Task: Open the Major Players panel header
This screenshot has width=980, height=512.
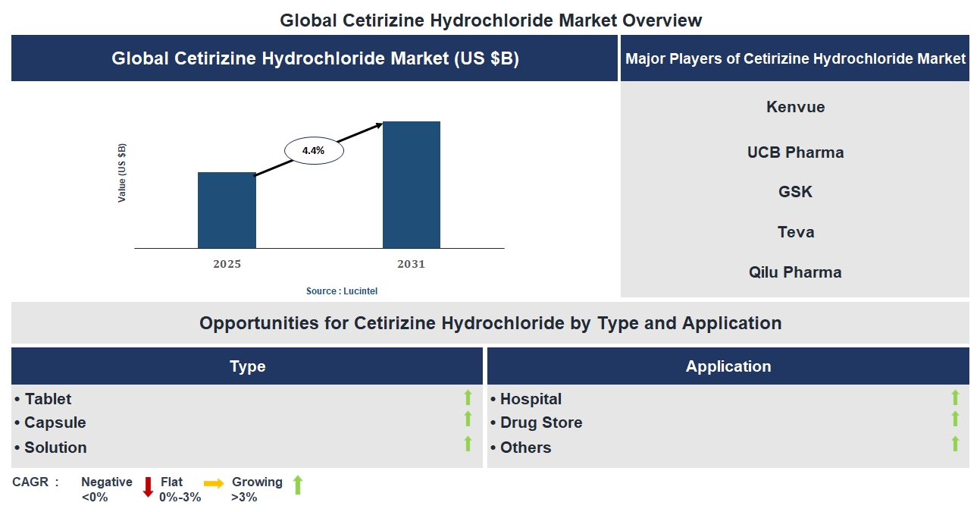Action: click(796, 58)
